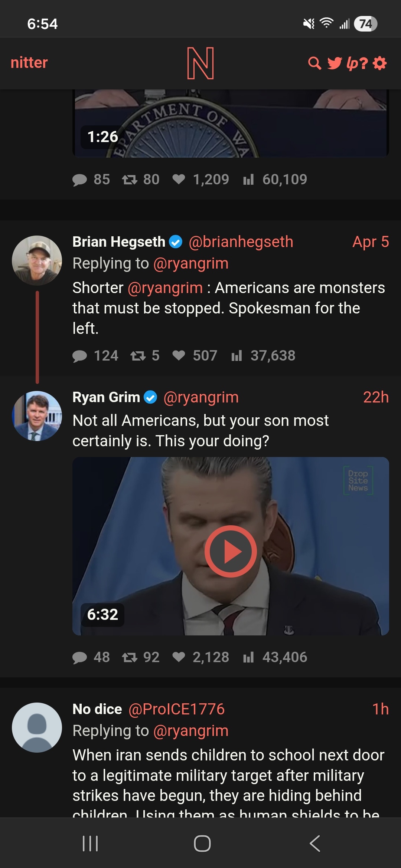Open the preferences gear icon
This screenshot has height=868, width=401.
pos(379,63)
